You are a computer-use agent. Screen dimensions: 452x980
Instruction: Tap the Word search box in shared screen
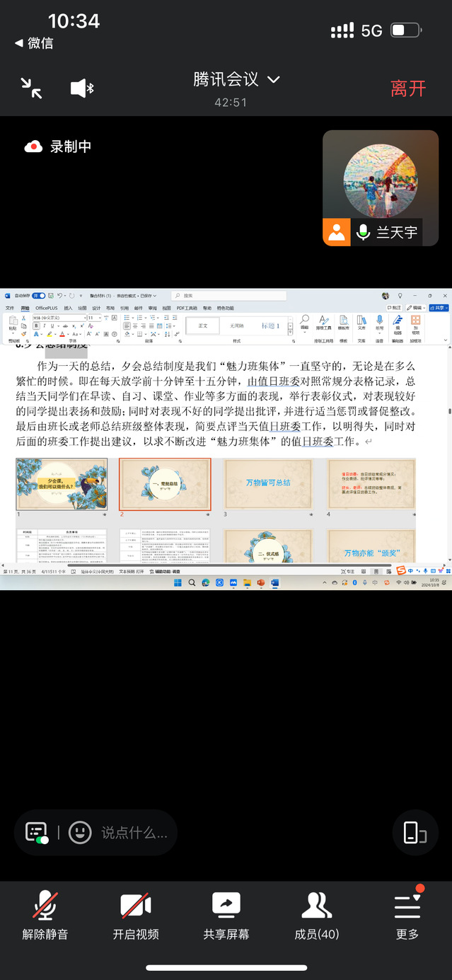[212, 296]
